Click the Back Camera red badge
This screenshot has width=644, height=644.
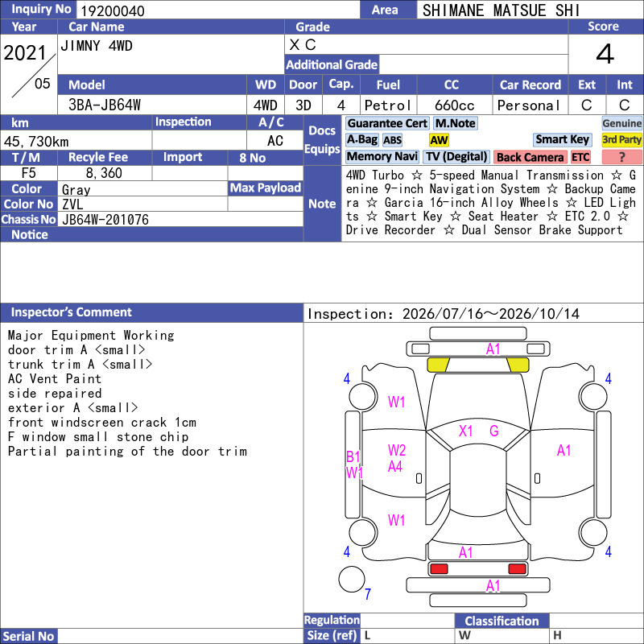pyautogui.click(x=530, y=157)
